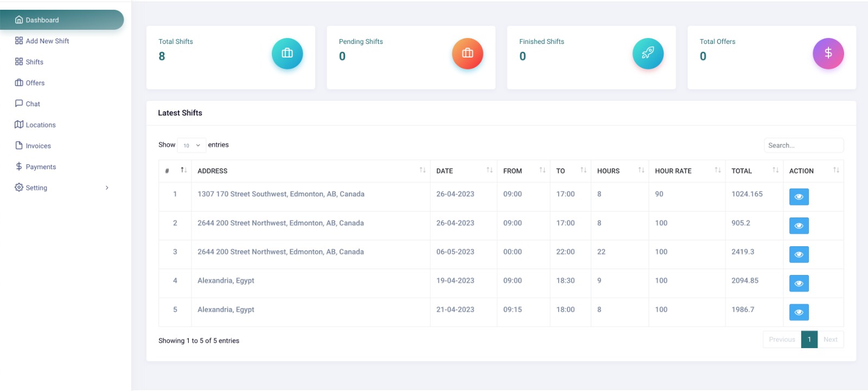View the shift dated 06-05-2023
868x391 pixels.
pos(799,254)
